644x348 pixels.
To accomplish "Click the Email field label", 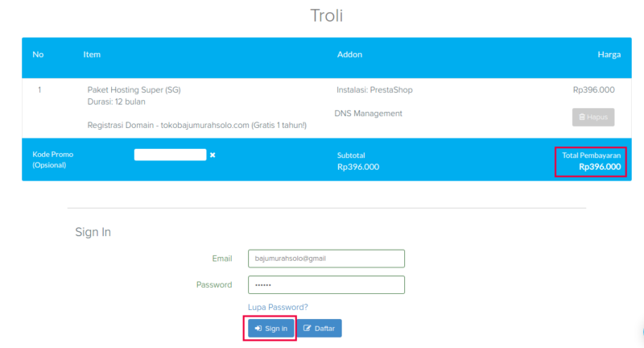I will pyautogui.click(x=222, y=259).
